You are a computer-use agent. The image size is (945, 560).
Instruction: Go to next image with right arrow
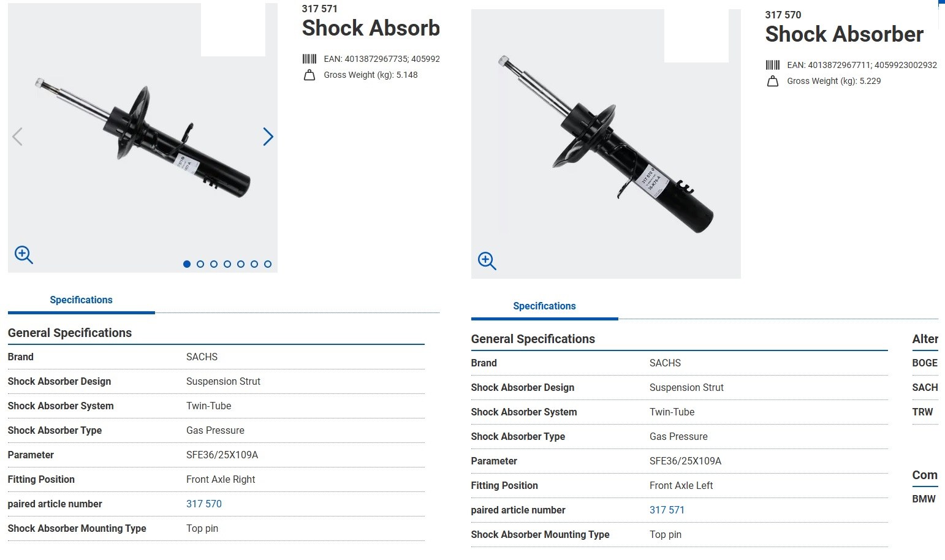(268, 137)
